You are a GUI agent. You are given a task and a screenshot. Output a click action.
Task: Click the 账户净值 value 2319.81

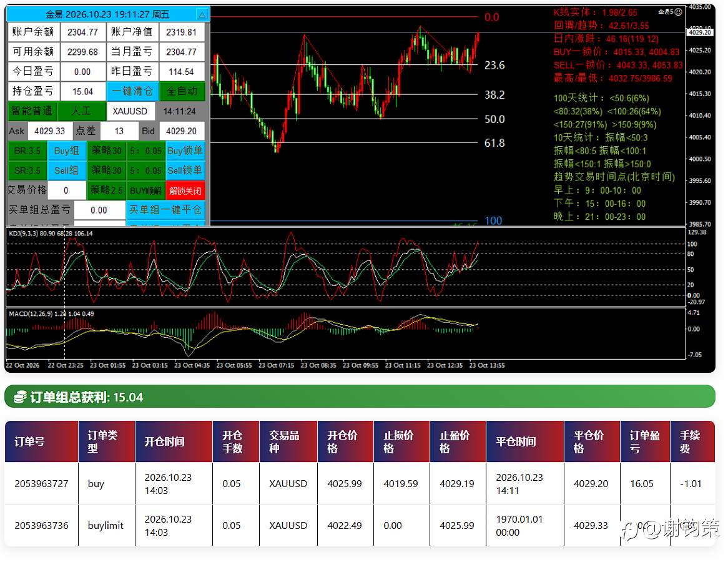(x=182, y=32)
